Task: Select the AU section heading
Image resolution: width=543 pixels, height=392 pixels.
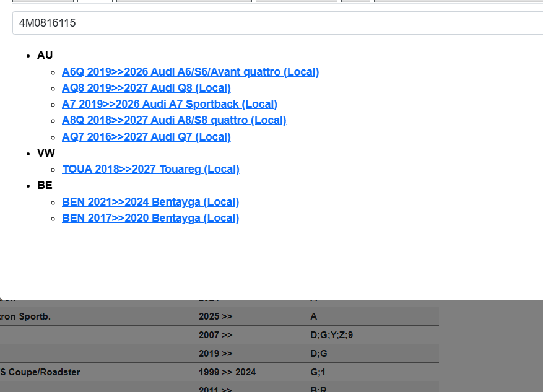Action: pyautogui.click(x=45, y=55)
